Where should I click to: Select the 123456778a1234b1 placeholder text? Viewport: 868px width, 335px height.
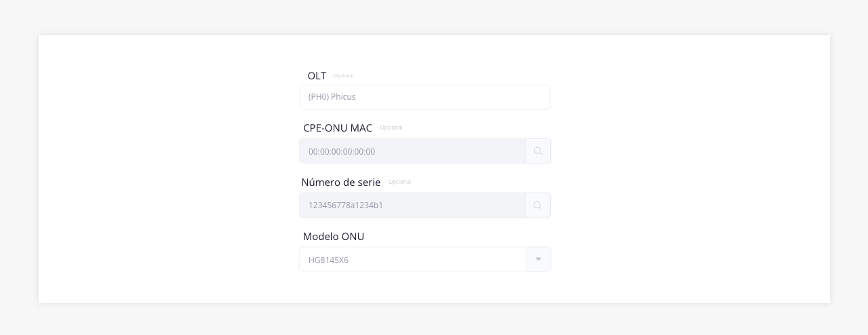pos(346,205)
